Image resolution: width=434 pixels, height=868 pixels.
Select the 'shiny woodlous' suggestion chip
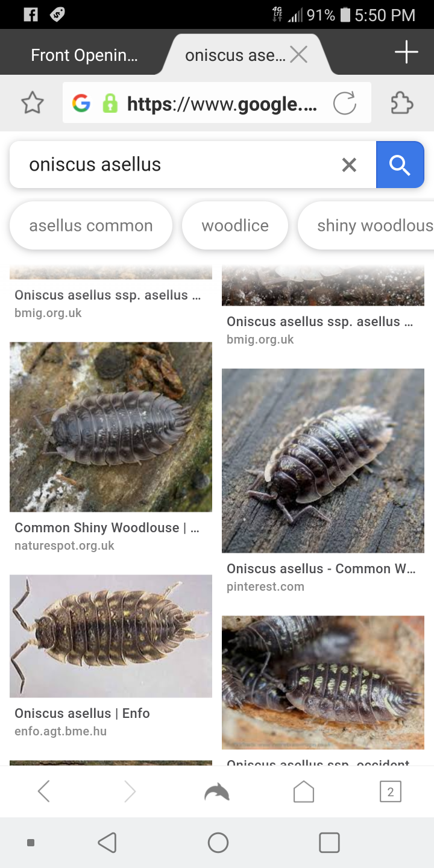click(366, 225)
